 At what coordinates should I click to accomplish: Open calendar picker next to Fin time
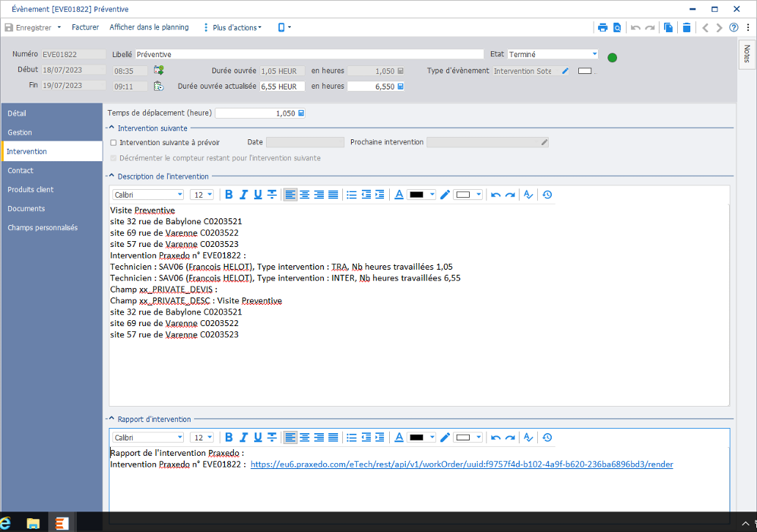coord(158,86)
